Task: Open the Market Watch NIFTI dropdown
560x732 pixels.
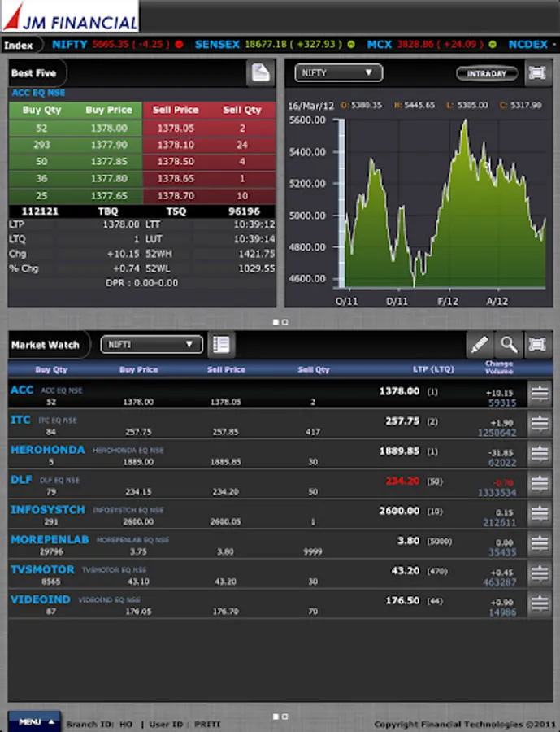Action: [152, 345]
